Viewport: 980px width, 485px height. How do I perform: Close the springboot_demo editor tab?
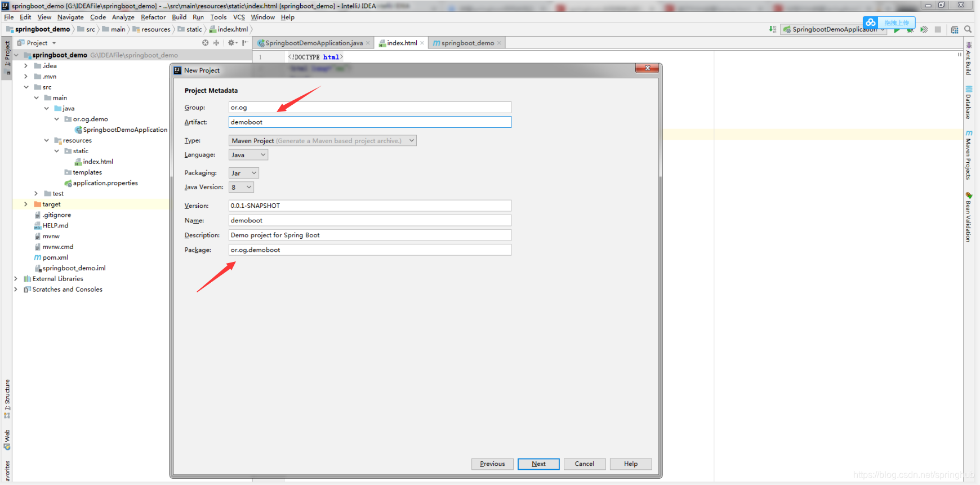point(499,43)
